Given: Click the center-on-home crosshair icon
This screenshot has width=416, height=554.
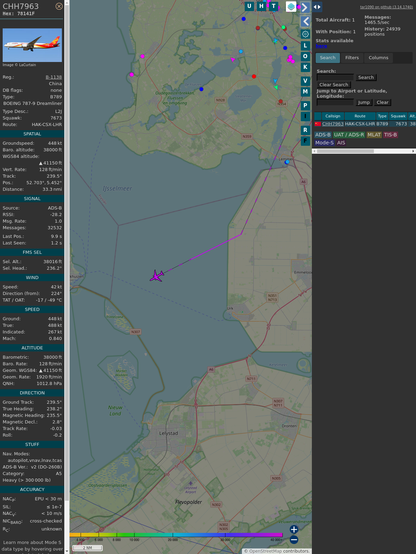Looking at the screenshot, I should click(305, 34).
